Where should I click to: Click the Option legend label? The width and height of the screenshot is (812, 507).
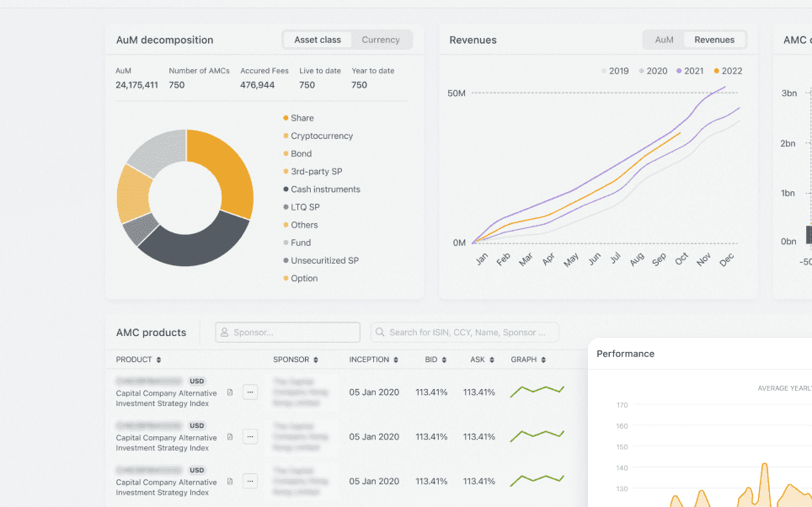click(x=304, y=278)
